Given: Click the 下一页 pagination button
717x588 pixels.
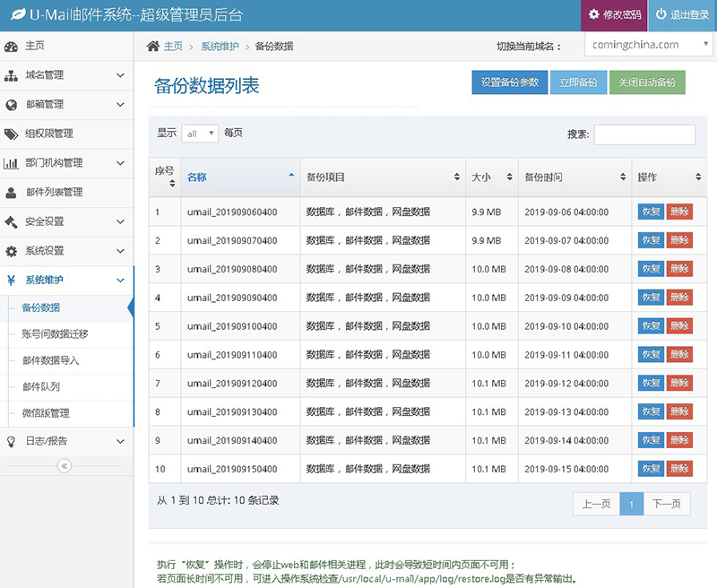Looking at the screenshot, I should click(667, 504).
